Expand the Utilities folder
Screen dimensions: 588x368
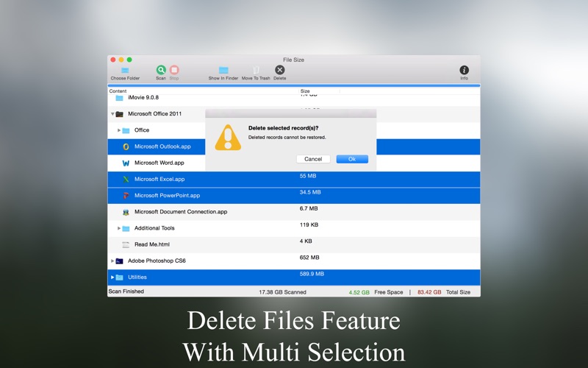112,277
